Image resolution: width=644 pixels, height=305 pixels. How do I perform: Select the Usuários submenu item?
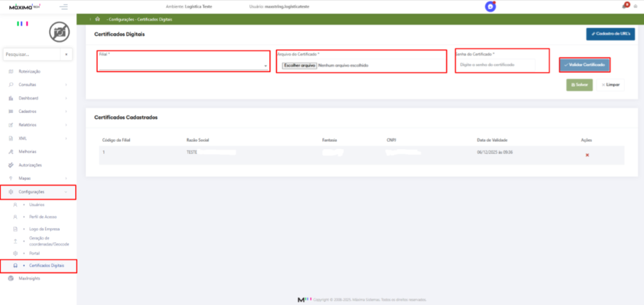tap(37, 205)
